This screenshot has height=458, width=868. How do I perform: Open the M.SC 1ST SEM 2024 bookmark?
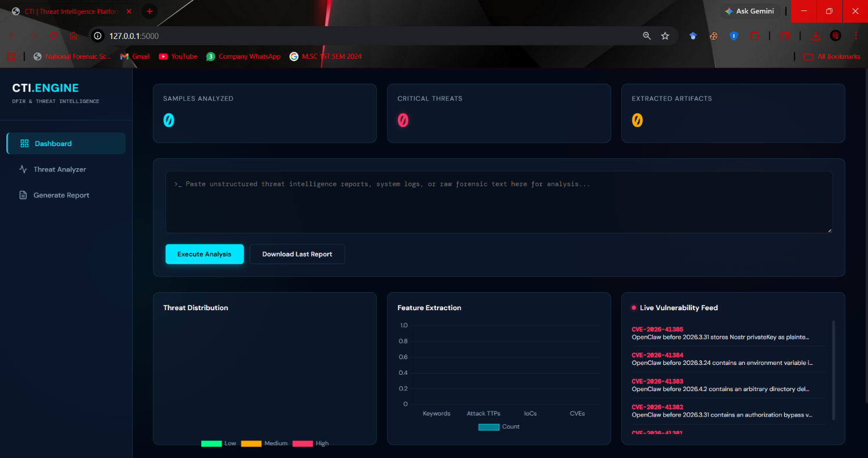[x=326, y=56]
